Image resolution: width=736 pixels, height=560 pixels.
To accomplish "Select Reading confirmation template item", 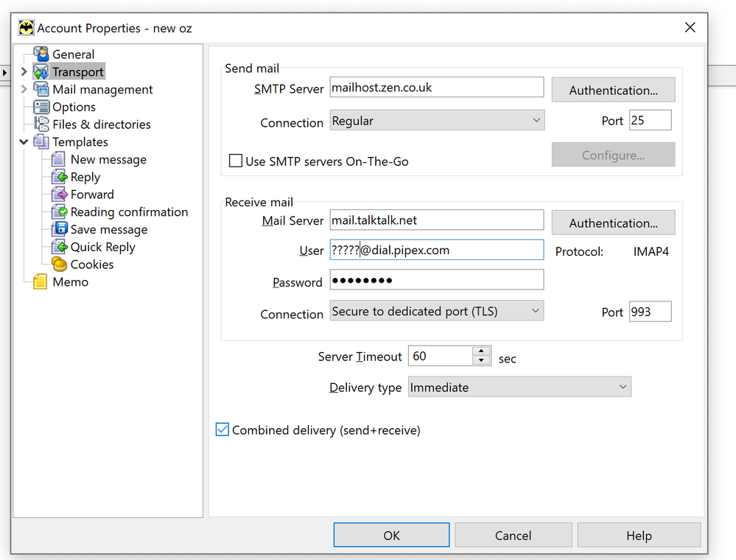I will [x=129, y=212].
